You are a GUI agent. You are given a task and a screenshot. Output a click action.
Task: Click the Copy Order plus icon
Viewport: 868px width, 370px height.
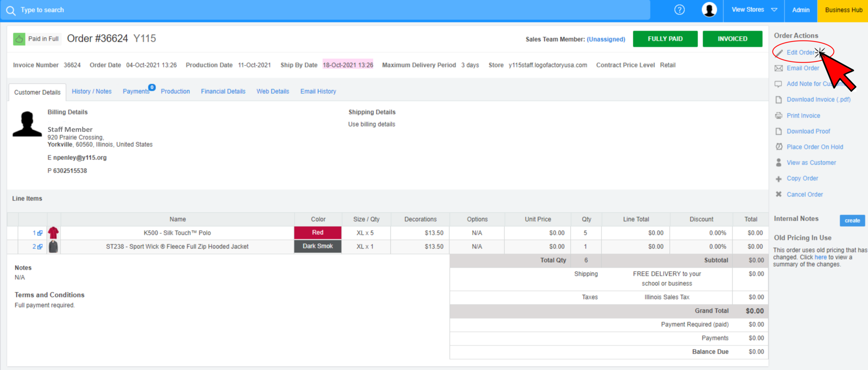pyautogui.click(x=779, y=179)
